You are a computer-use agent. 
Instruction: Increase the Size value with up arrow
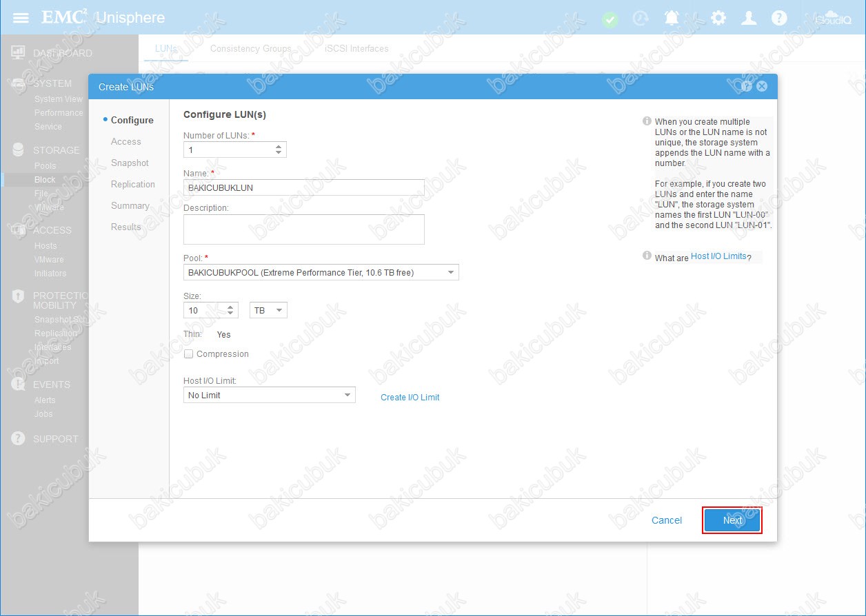[x=230, y=307]
